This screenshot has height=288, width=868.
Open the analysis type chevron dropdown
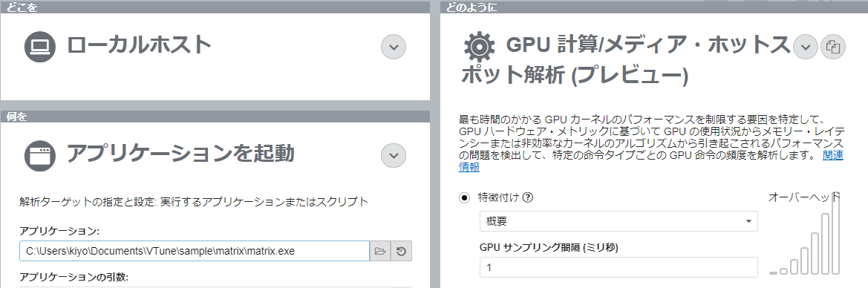tap(806, 47)
